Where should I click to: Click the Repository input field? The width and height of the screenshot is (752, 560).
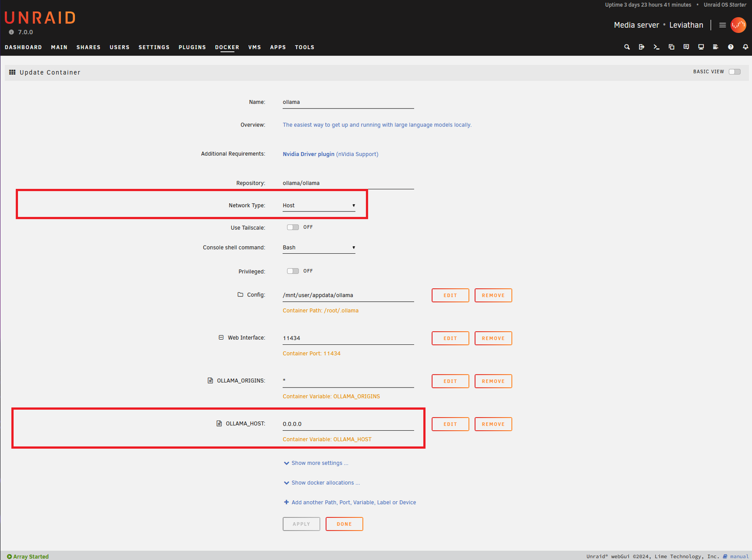[x=348, y=183]
